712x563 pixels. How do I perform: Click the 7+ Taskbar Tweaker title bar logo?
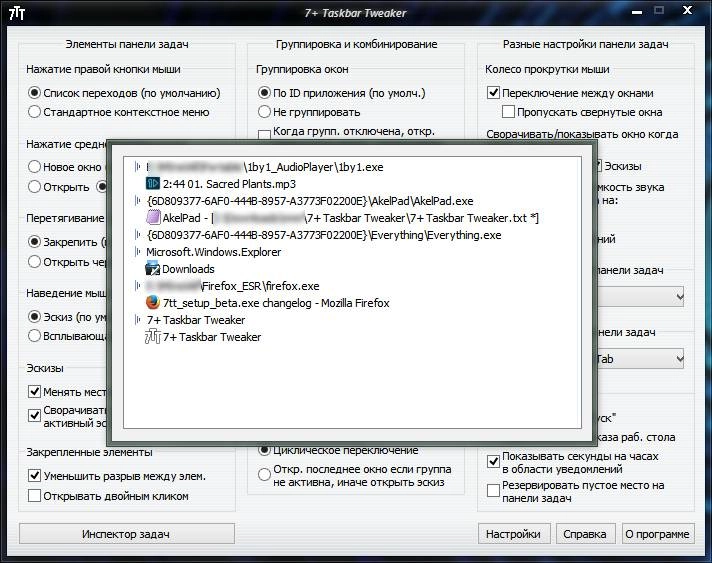coord(17,13)
